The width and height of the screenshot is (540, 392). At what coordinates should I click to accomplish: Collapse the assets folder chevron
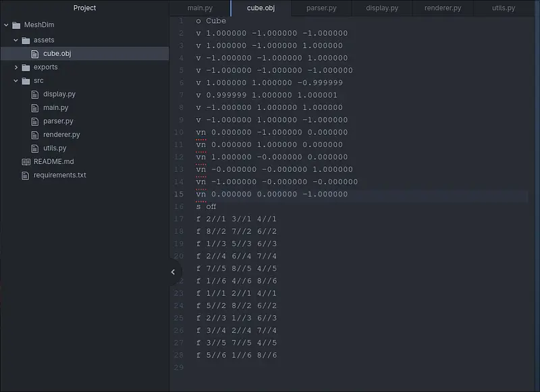16,40
